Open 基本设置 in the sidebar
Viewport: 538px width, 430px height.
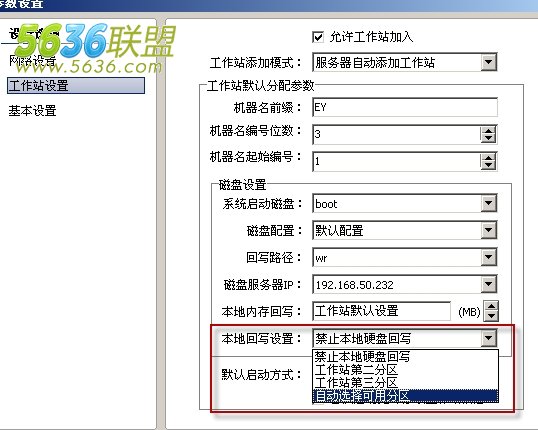click(33, 111)
